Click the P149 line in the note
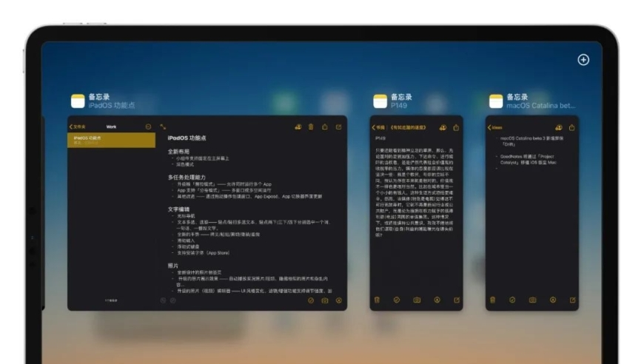This screenshot has height=364, width=644. (380, 138)
